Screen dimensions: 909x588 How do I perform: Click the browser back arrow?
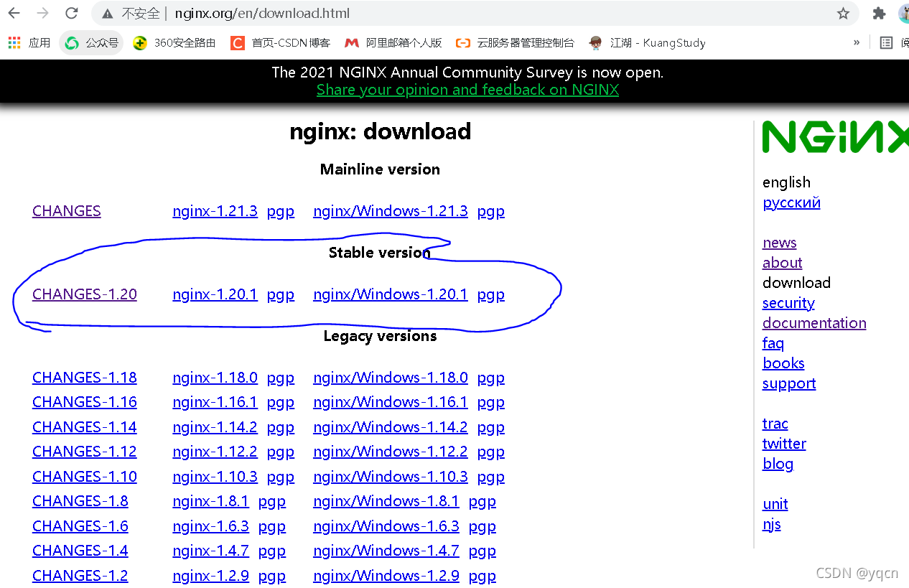click(x=14, y=13)
